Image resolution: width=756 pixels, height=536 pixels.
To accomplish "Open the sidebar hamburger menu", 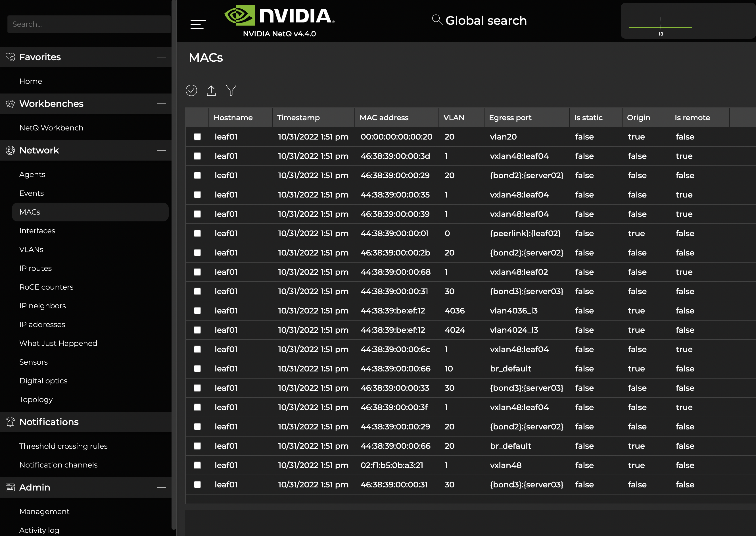I will tap(198, 24).
